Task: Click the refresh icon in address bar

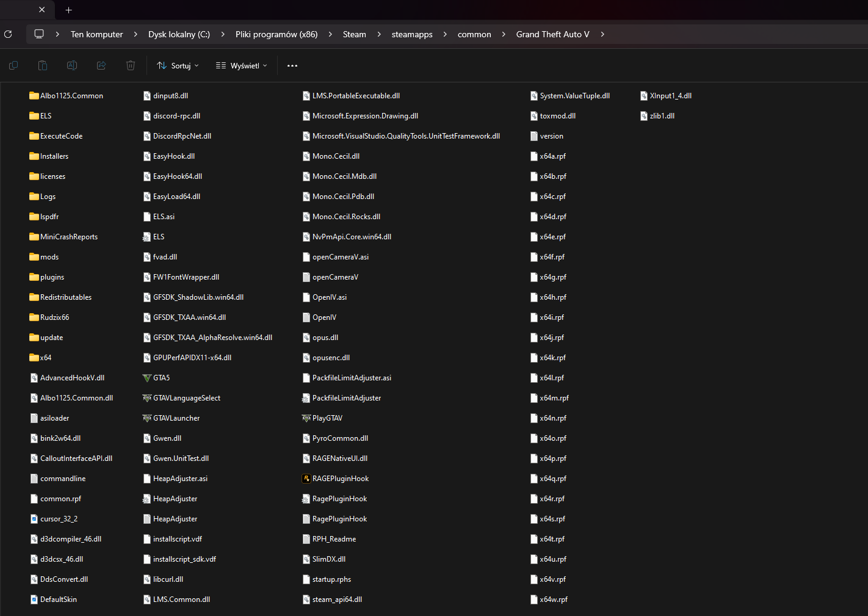Action: click(8, 34)
